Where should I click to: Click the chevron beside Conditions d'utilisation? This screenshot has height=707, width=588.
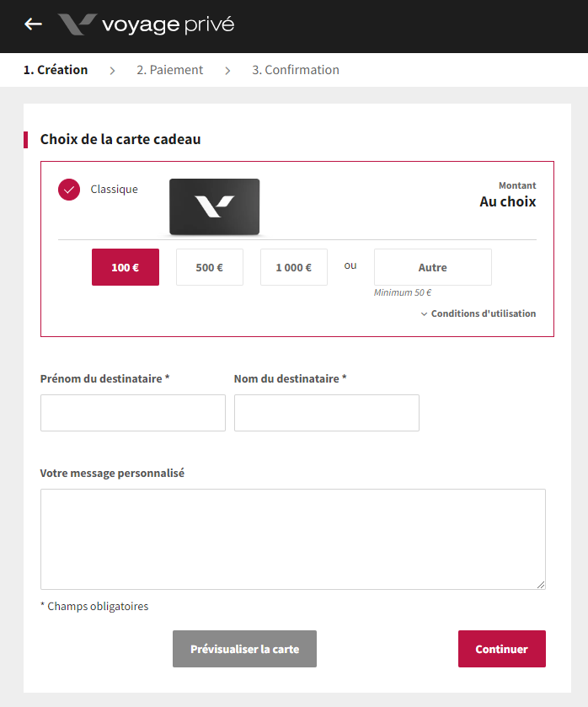(x=424, y=313)
